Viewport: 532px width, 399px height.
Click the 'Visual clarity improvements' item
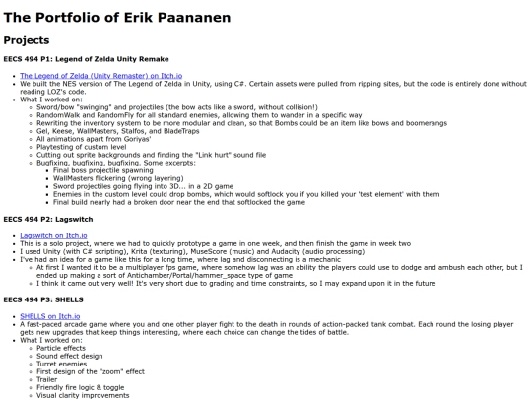[x=83, y=395]
